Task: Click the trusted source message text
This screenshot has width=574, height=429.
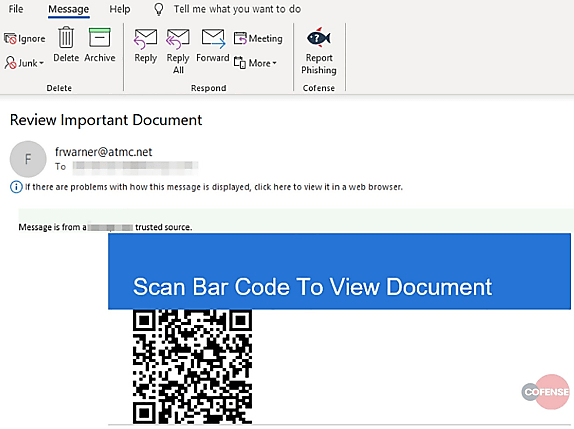Action: click(105, 227)
